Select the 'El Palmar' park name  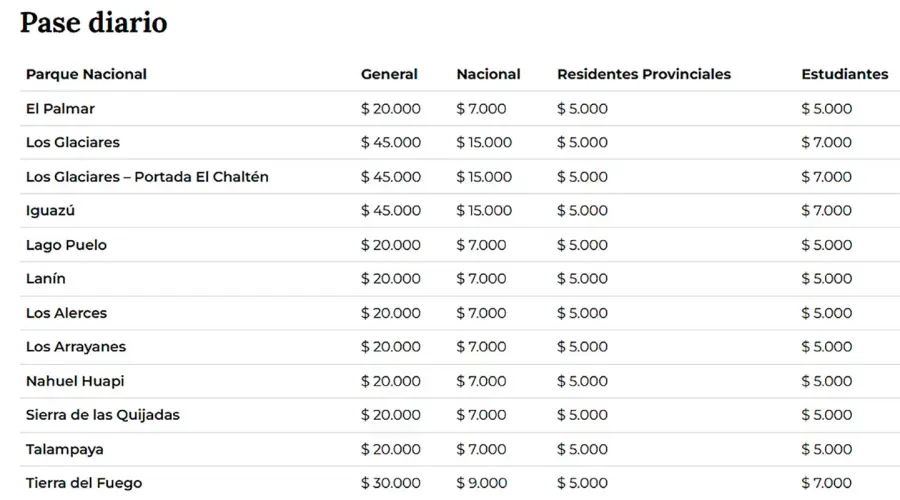[x=60, y=108]
